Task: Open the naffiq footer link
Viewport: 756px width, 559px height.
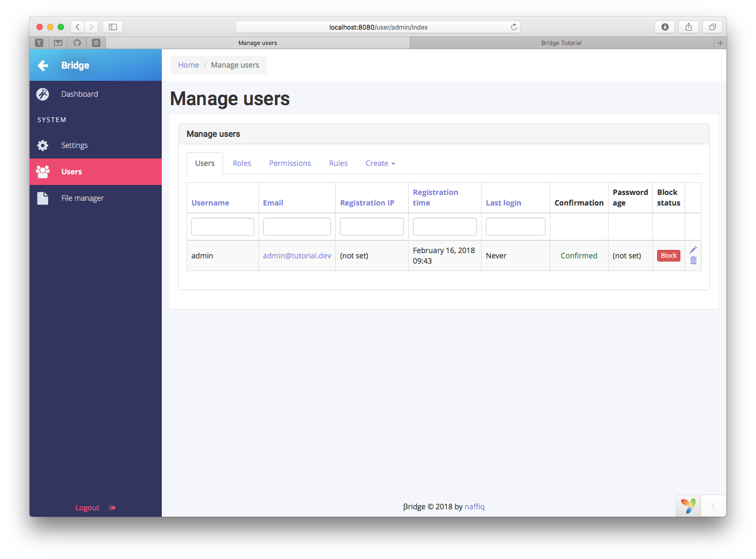Action: (474, 507)
